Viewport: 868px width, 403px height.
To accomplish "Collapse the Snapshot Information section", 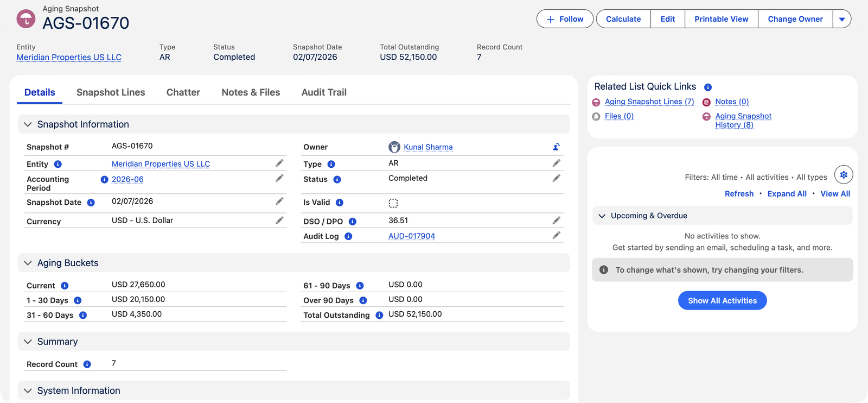I will tap(28, 124).
